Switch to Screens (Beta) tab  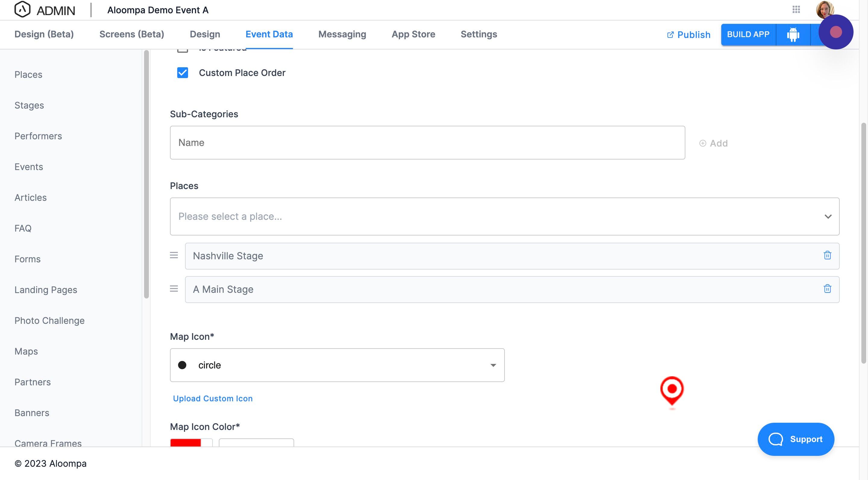point(132,34)
